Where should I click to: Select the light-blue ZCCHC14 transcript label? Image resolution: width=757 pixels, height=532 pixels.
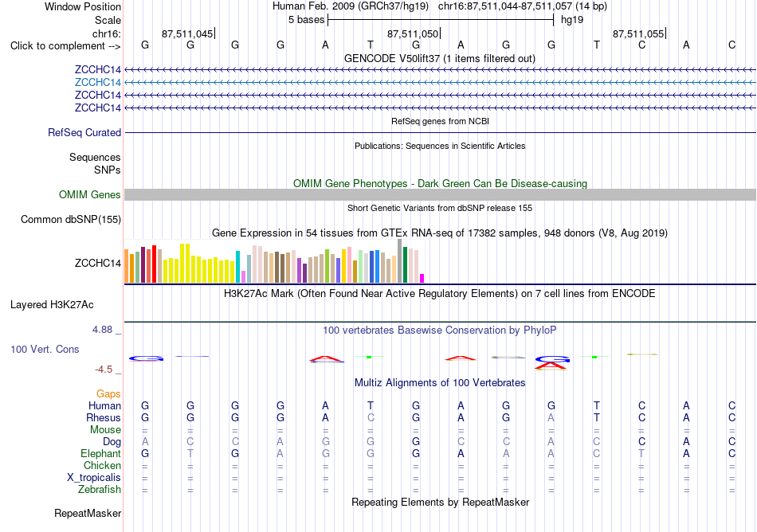(97, 83)
